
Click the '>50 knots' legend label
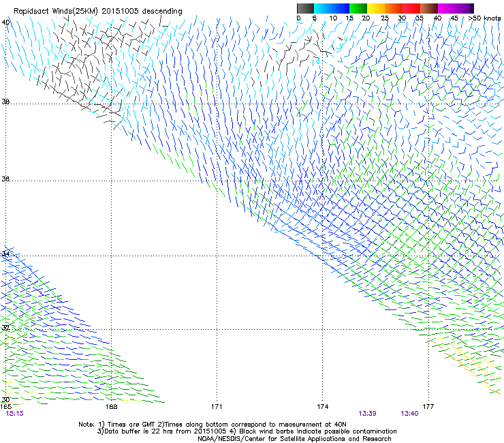(484, 18)
